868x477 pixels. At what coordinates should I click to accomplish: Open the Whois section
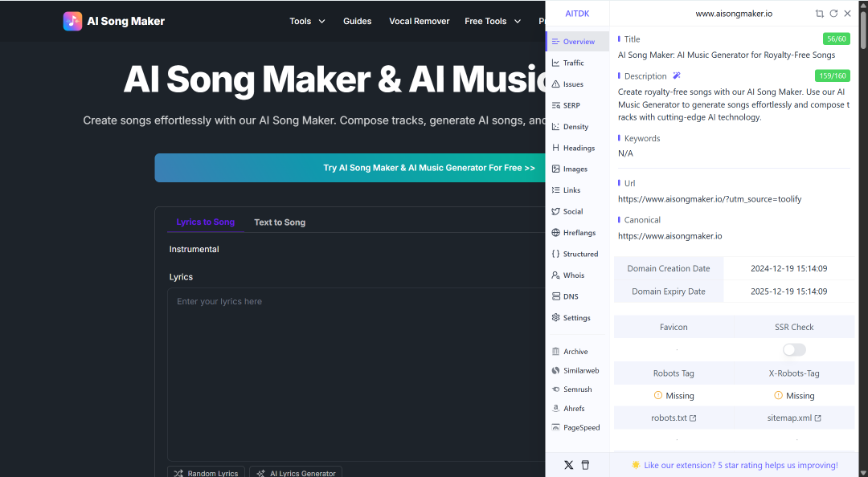coord(577,275)
